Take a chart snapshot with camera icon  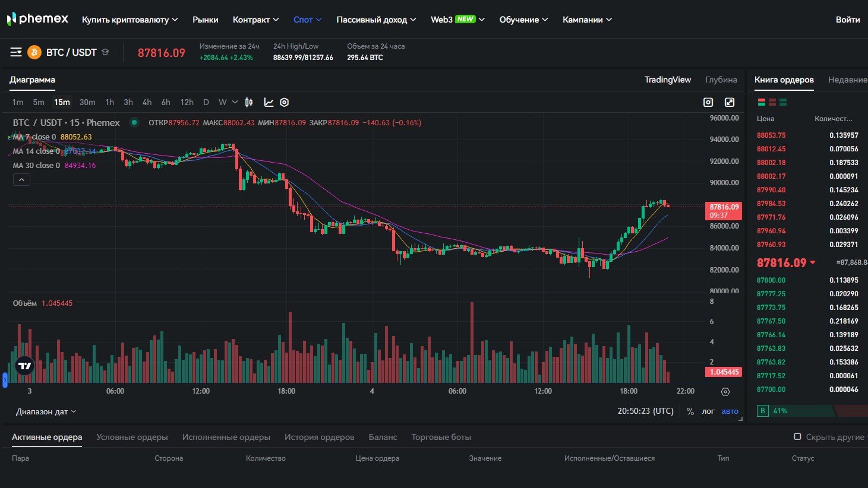[708, 102]
